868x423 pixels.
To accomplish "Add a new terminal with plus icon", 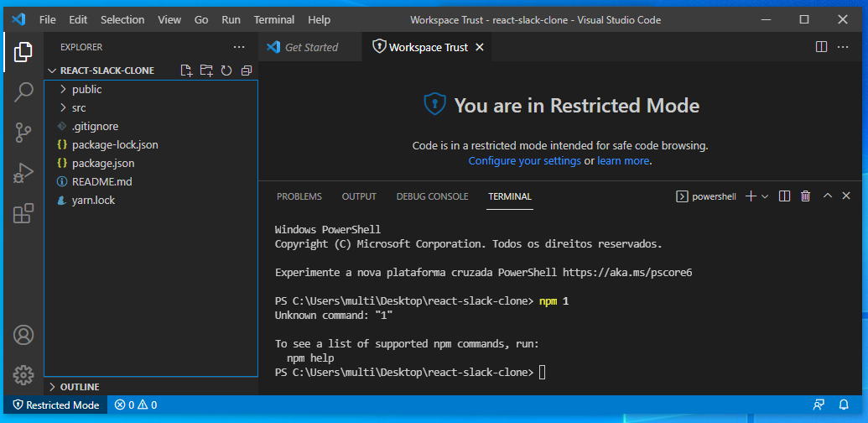I will pos(751,196).
